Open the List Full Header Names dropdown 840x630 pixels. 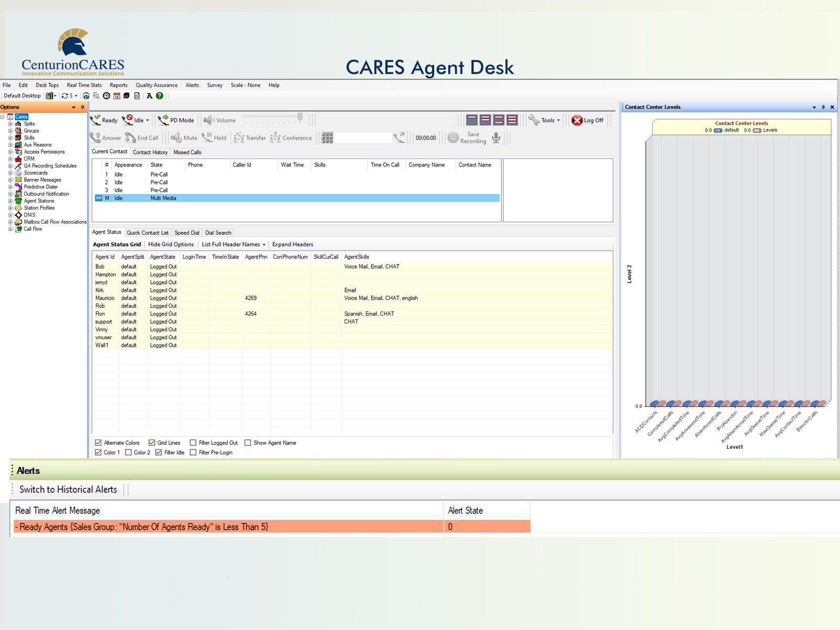pos(234,244)
